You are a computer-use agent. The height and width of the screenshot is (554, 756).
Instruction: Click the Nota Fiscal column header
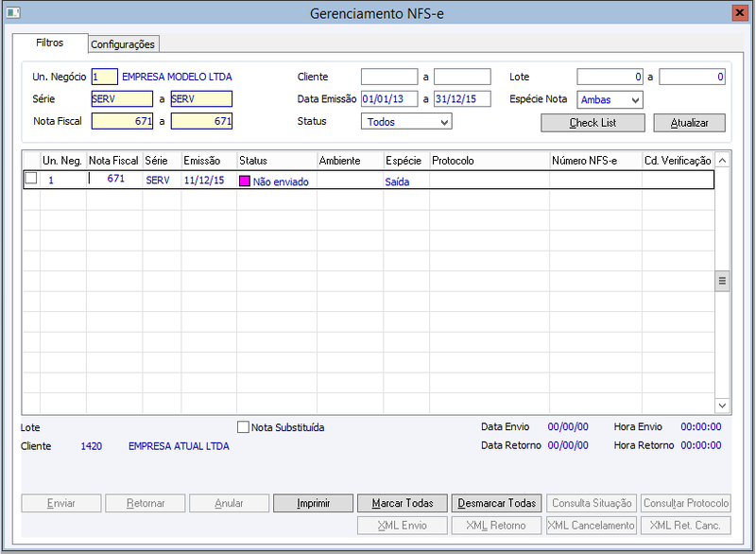click(x=114, y=161)
